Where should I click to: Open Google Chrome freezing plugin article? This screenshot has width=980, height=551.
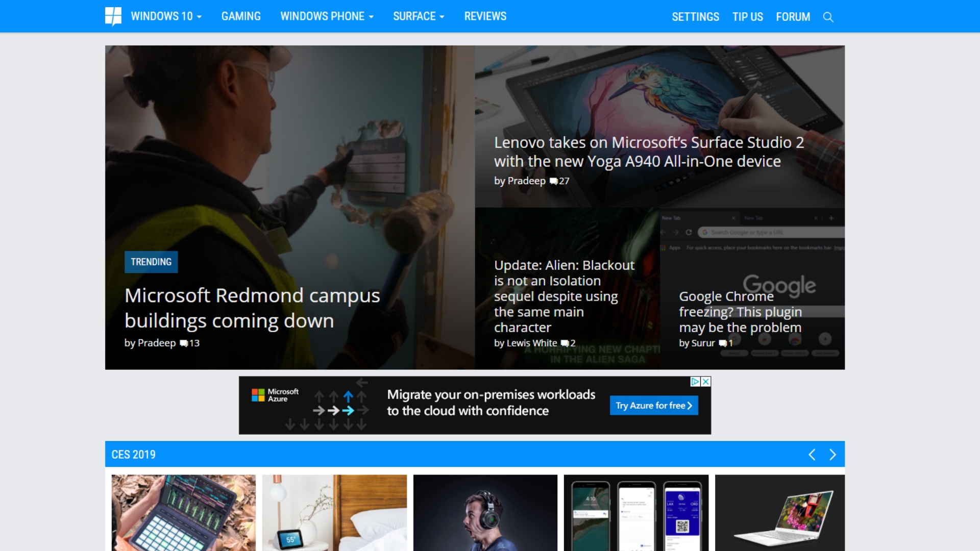click(740, 312)
